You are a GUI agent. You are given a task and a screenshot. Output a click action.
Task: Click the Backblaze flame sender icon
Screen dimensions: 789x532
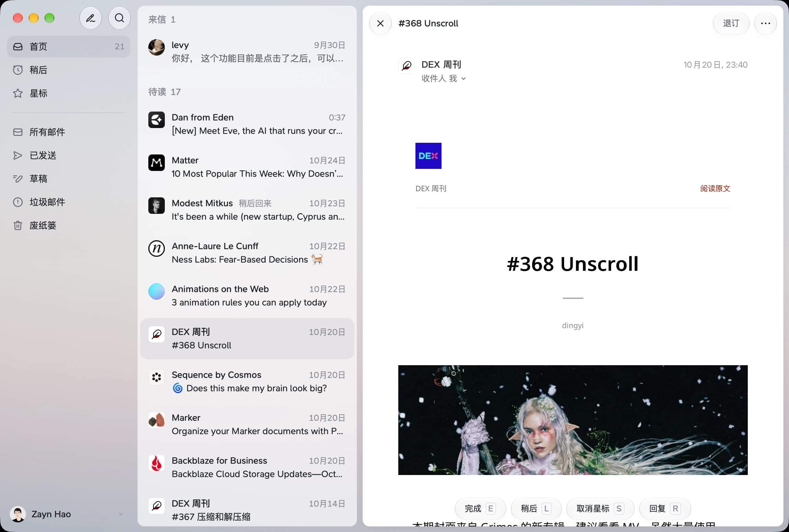click(x=157, y=463)
